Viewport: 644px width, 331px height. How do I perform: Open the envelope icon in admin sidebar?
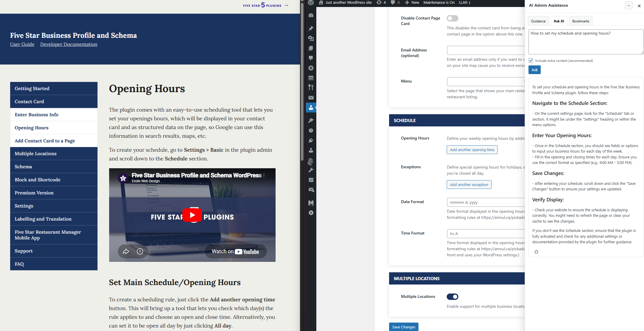point(311,98)
